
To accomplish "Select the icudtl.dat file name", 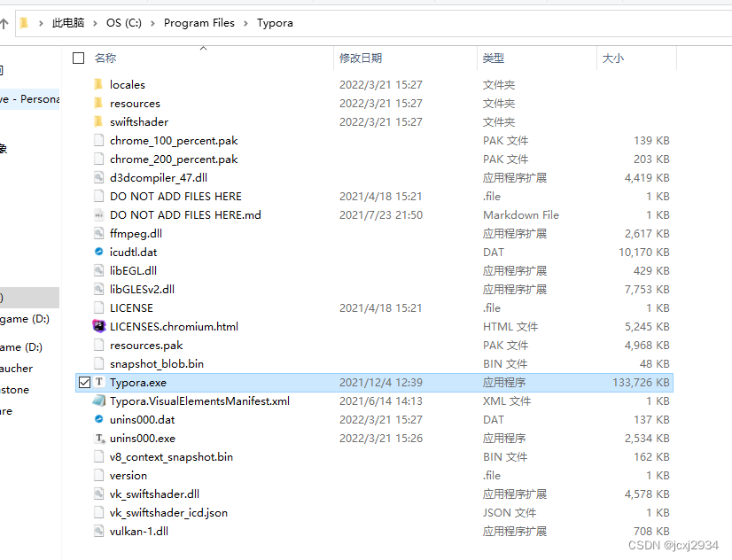I will (x=134, y=252).
